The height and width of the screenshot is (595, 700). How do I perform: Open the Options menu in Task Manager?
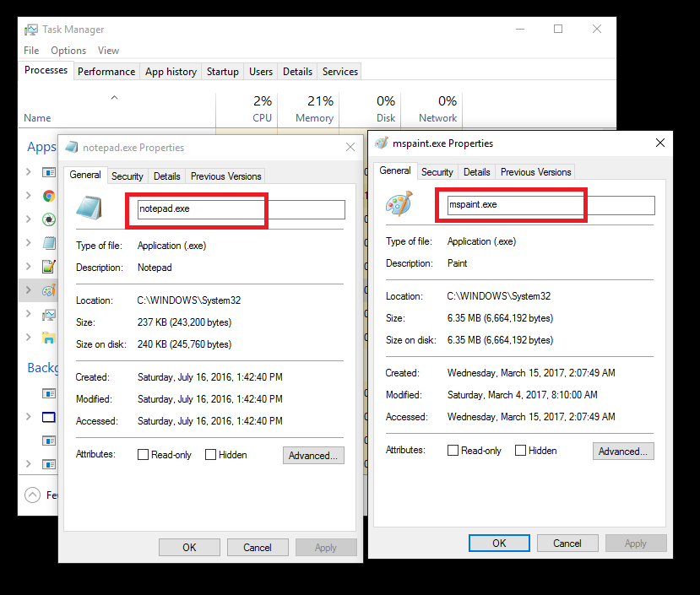(x=68, y=51)
